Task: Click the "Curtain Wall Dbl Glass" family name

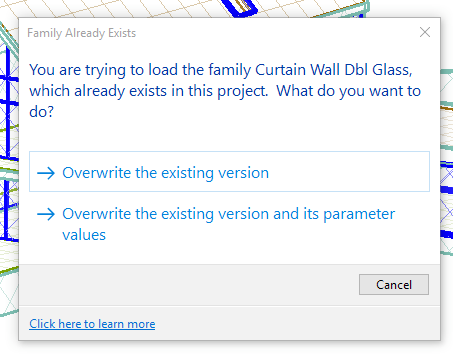Action: [334, 70]
